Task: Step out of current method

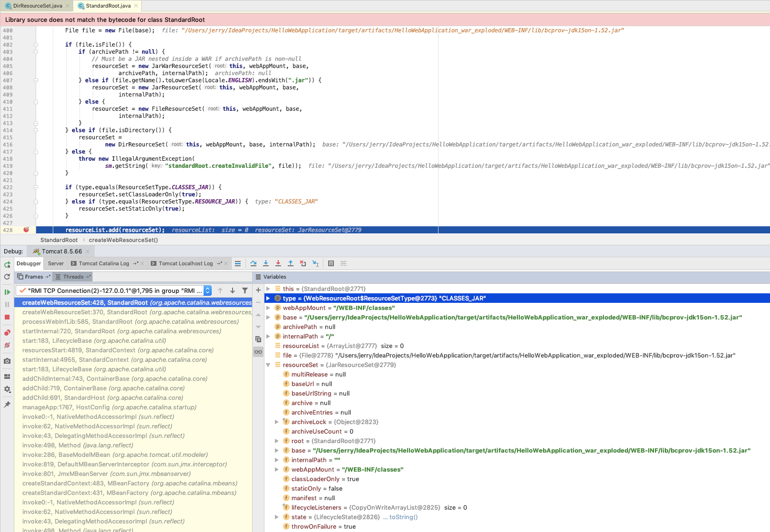Action: pyautogui.click(x=291, y=263)
